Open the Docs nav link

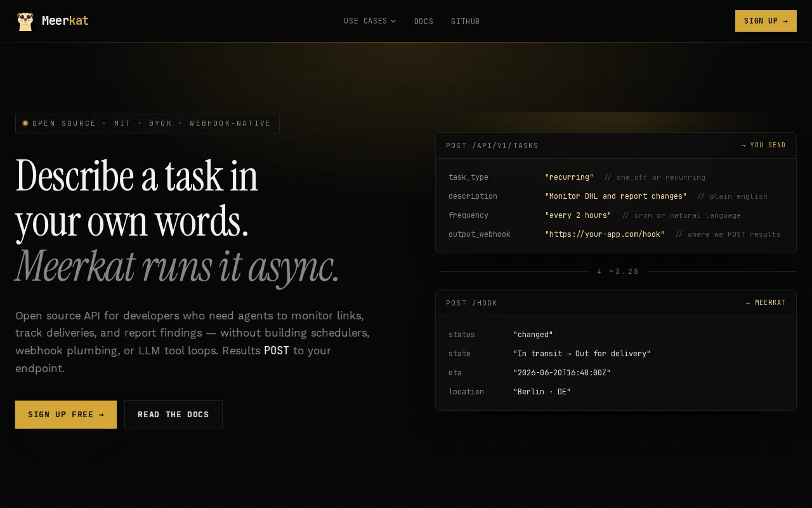tap(424, 22)
